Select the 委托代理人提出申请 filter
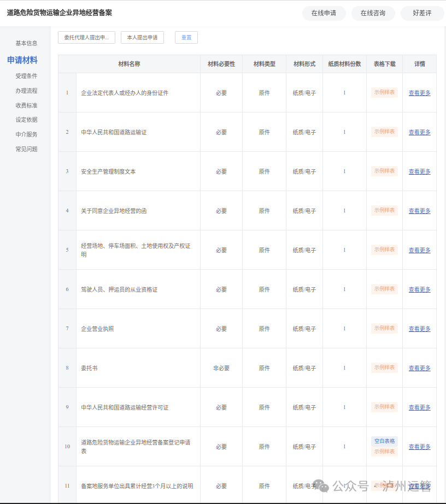446x504 pixels. [86, 37]
